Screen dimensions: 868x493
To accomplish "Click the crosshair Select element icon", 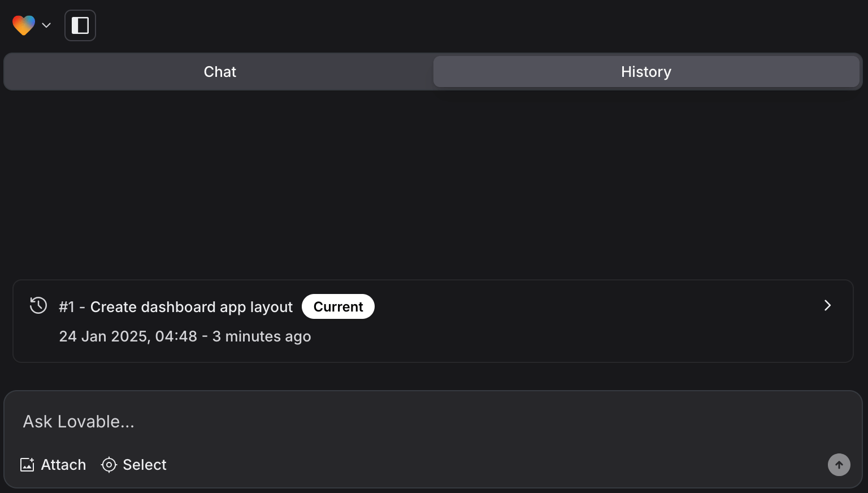I will pyautogui.click(x=108, y=465).
